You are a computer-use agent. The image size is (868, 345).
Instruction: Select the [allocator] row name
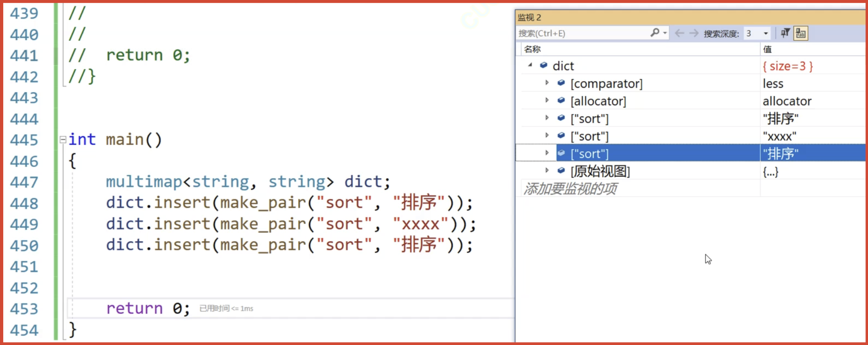point(598,101)
